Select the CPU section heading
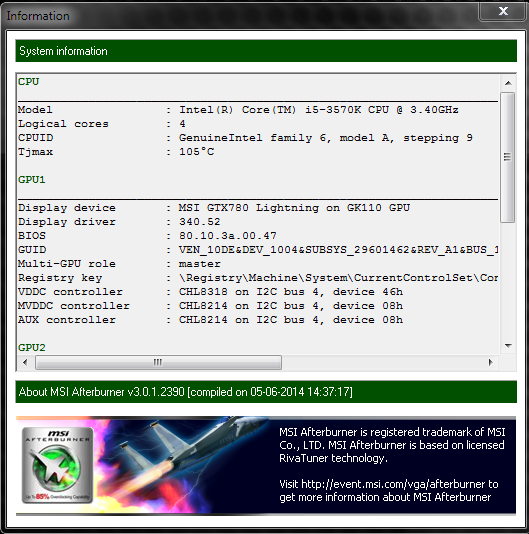 (x=29, y=82)
